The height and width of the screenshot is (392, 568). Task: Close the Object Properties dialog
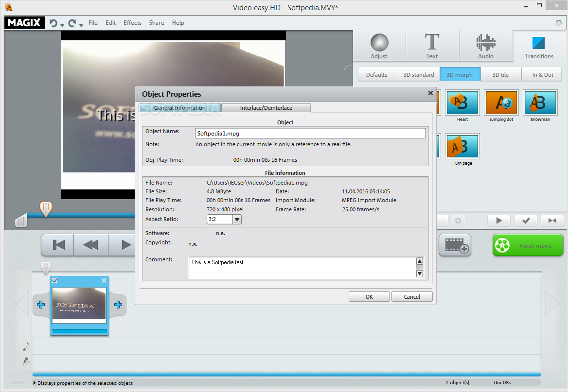pos(430,93)
